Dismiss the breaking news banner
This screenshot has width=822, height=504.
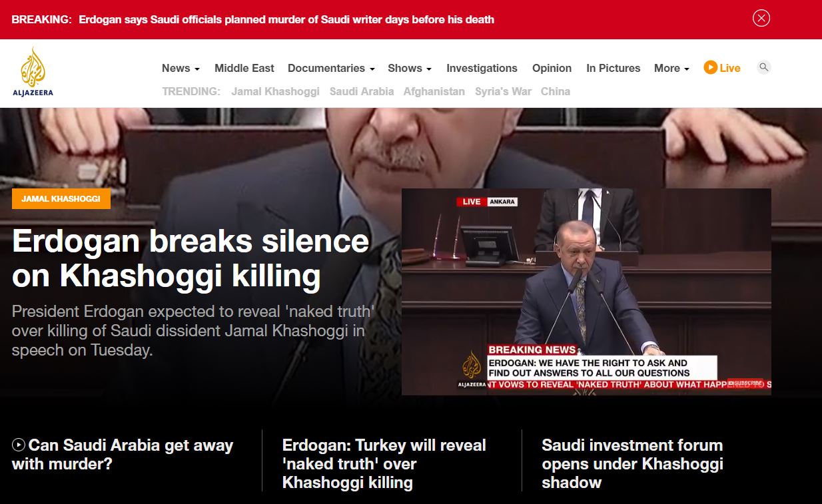(761, 19)
